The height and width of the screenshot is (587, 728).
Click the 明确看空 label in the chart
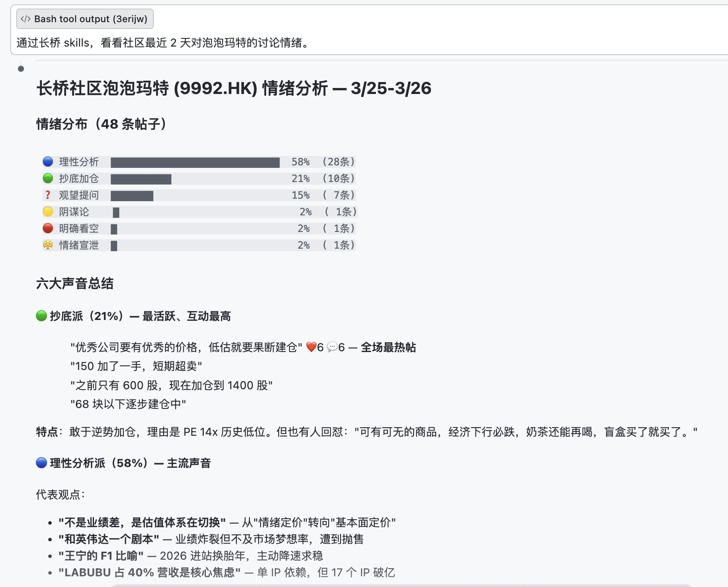click(x=79, y=229)
